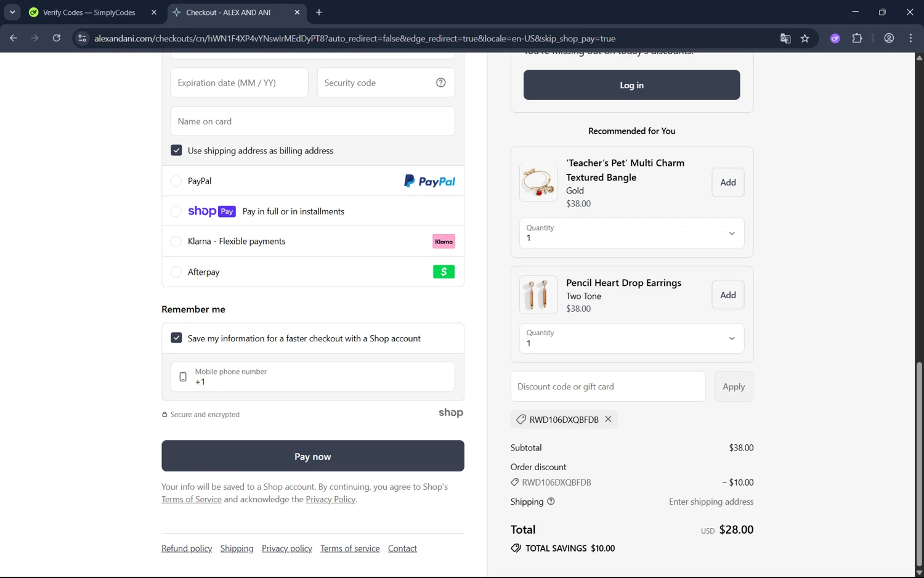Image resolution: width=924 pixels, height=578 pixels.
Task: Open the Contact footer link
Action: (x=402, y=548)
